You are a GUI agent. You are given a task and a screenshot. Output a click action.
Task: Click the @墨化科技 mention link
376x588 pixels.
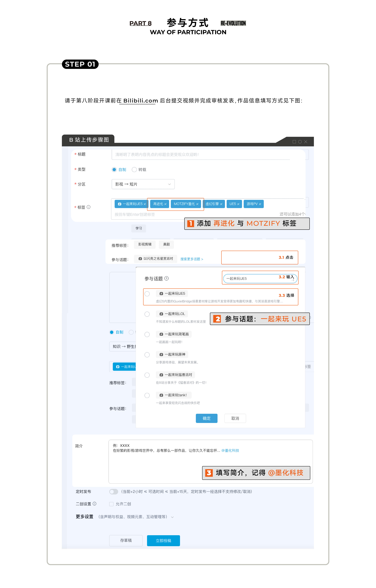point(230,451)
